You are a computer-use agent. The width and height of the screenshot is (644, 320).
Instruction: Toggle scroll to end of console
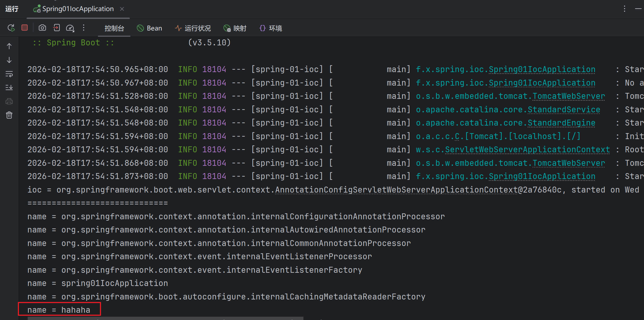point(9,87)
